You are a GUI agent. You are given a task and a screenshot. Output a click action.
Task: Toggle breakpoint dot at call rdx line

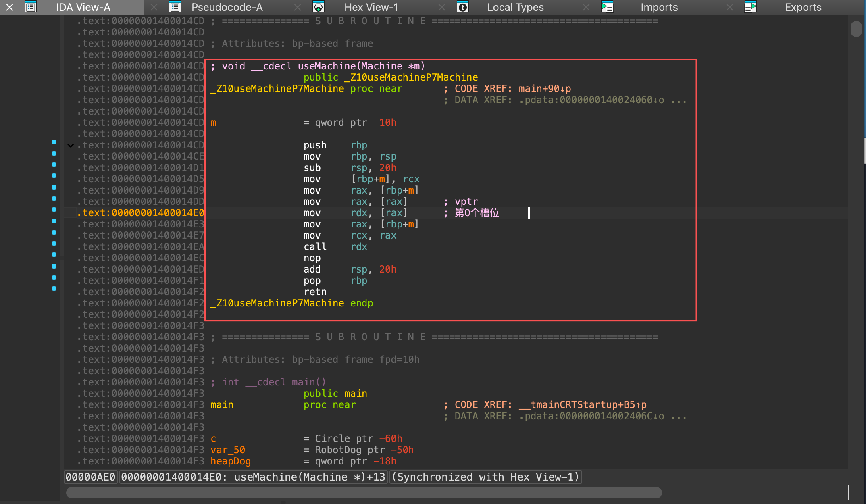(54, 244)
